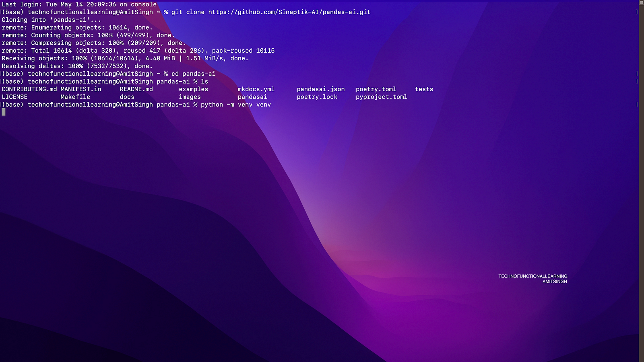Click the TECHNOFUNCTIONALLEARNING watermark text
Screen dimensions: 644x362
[x=533, y=276]
